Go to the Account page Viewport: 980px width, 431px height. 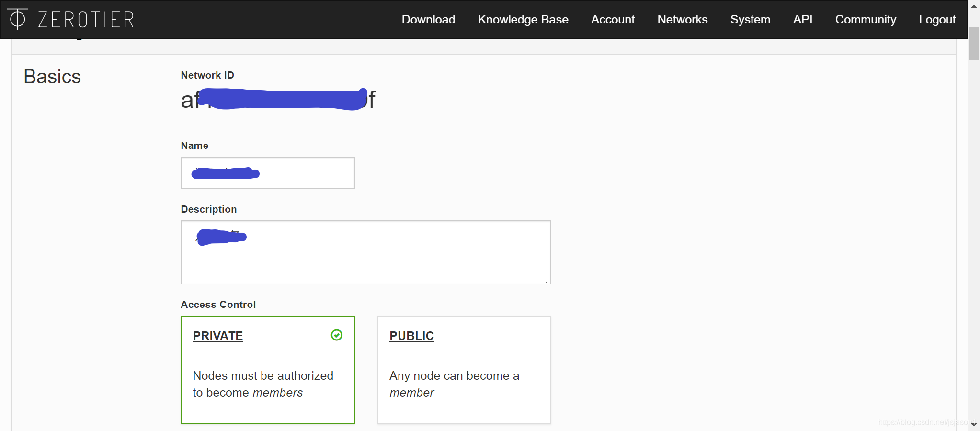613,19
